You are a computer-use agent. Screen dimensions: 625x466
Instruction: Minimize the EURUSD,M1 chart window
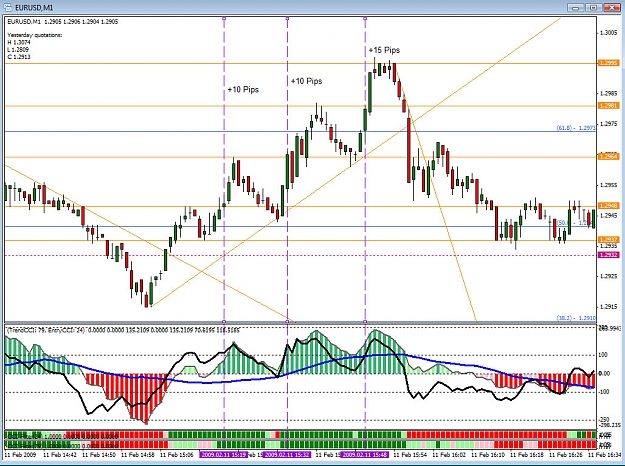[577, 7]
